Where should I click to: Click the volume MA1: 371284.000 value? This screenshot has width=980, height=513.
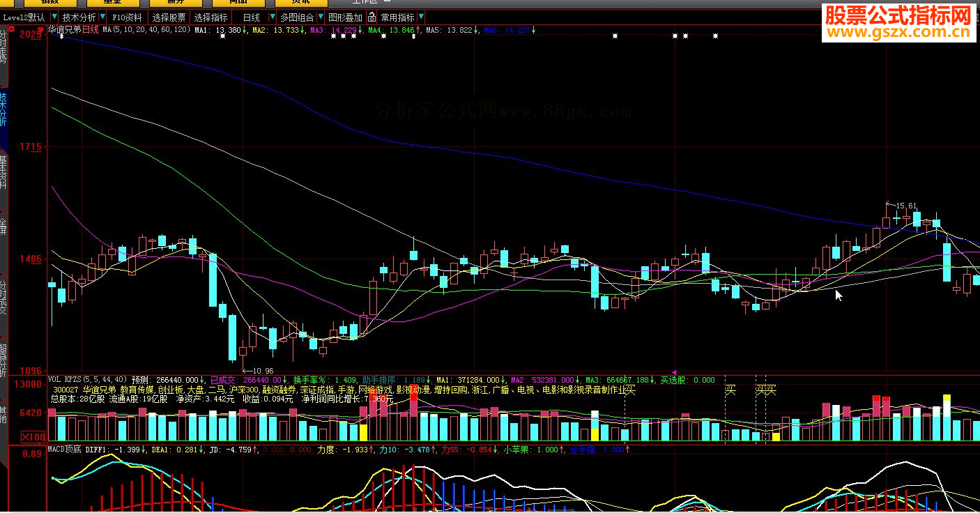pos(468,380)
